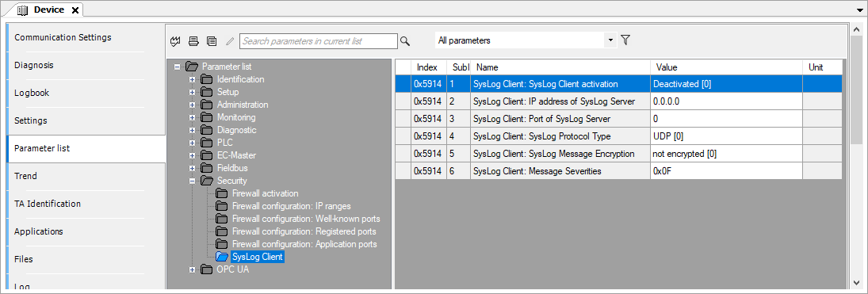Select the PLC tree folder icon
Screen dimensions: 868x294
click(206, 143)
